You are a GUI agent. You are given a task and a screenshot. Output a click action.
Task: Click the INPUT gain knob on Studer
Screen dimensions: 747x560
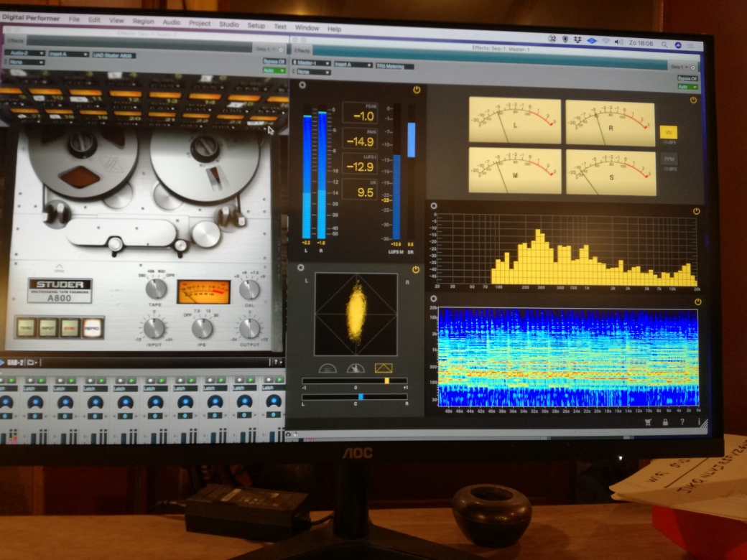pos(154,327)
